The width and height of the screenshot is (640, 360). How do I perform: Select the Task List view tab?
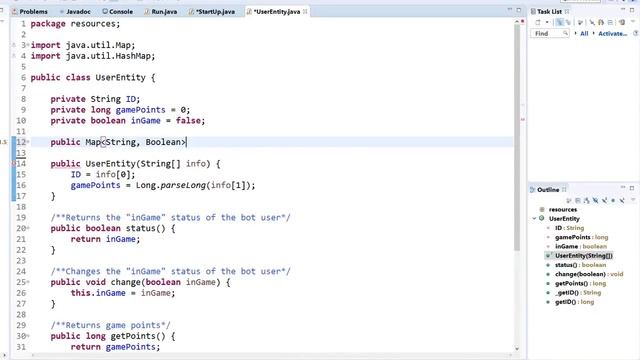click(x=546, y=11)
